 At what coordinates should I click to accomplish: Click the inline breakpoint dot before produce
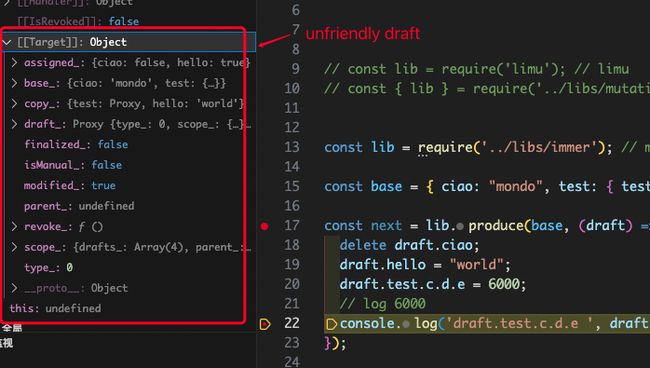pos(460,227)
